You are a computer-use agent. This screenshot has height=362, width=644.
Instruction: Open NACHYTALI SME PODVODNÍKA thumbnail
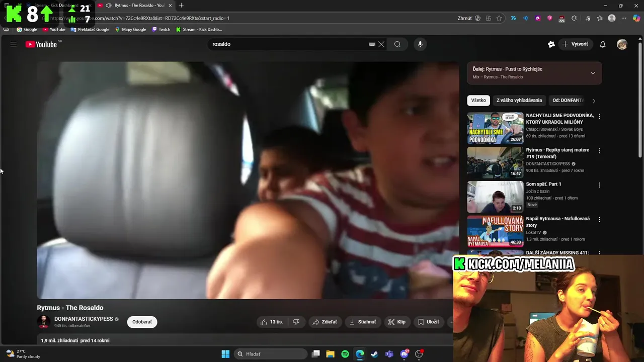[495, 128]
